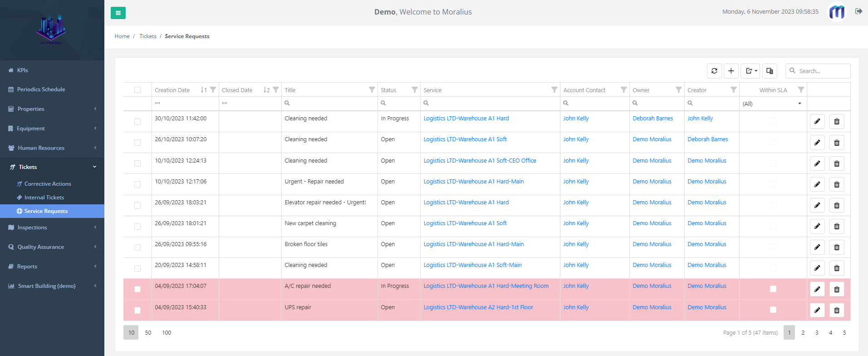Open KPIs from the sidebar
Viewport: 868px width, 356px height.
pyautogui.click(x=52, y=70)
